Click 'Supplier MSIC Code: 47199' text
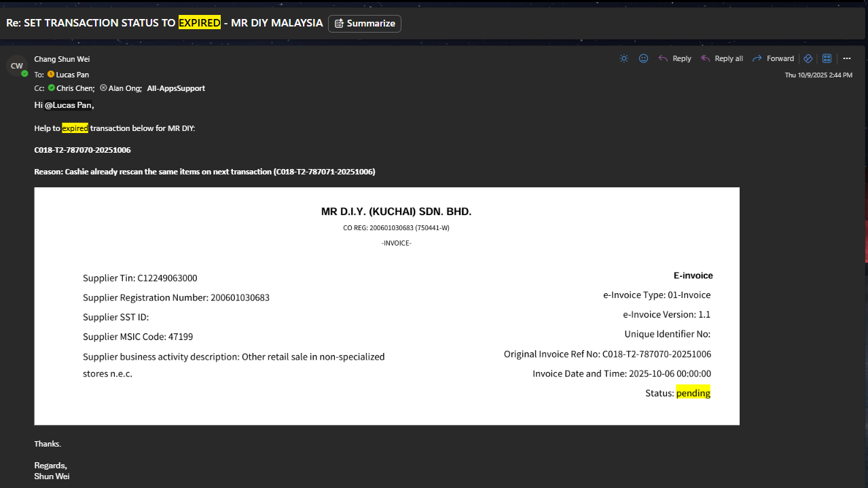Screen dimensions: 868x488 click(138, 337)
